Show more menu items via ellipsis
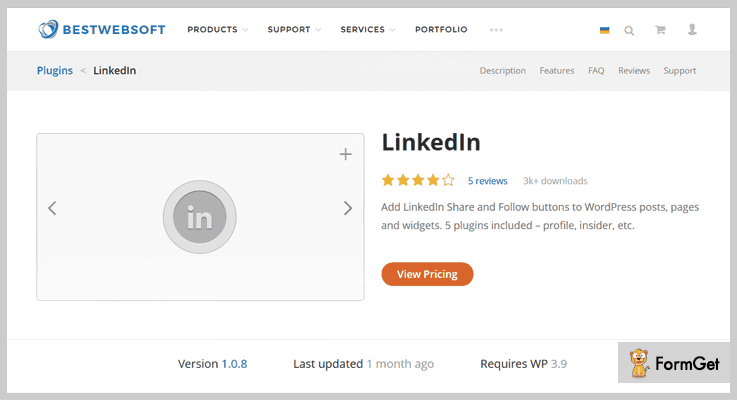This screenshot has height=400, width=737. click(x=496, y=30)
